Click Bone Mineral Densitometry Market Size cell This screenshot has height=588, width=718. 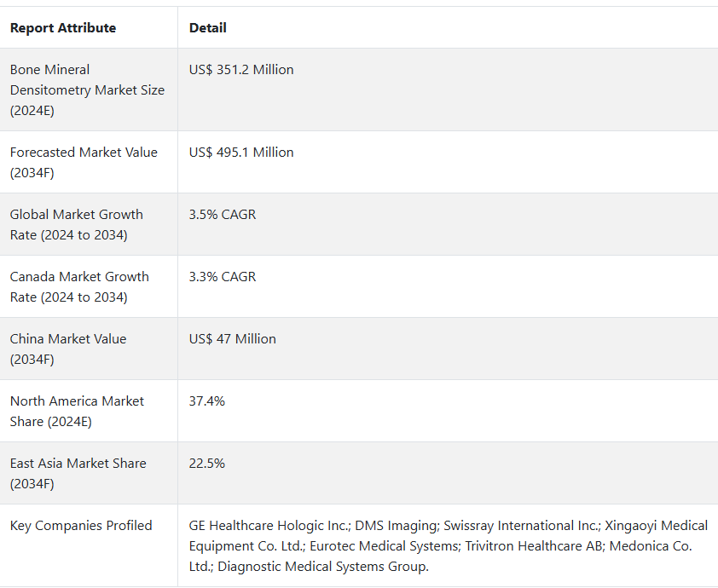(87, 90)
